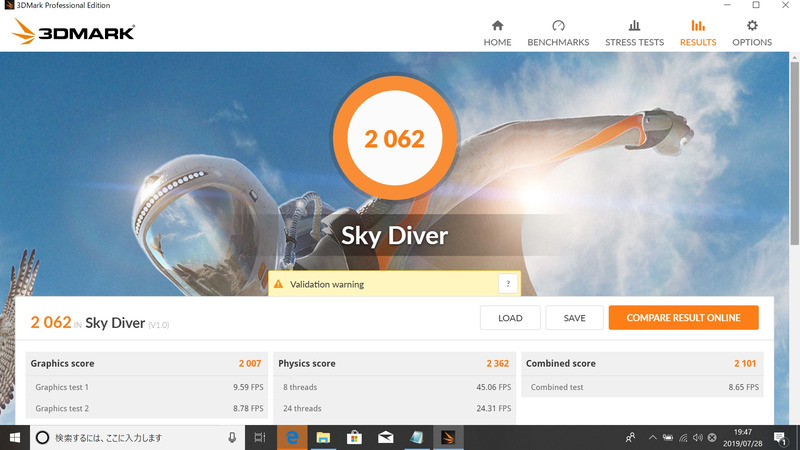Click COMPARE RESULT ONLINE
The image size is (800, 450).
[683, 318]
